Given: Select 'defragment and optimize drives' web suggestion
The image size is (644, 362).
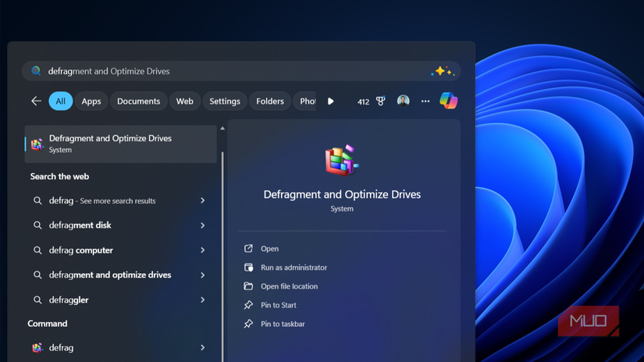Looking at the screenshot, I should (x=110, y=275).
